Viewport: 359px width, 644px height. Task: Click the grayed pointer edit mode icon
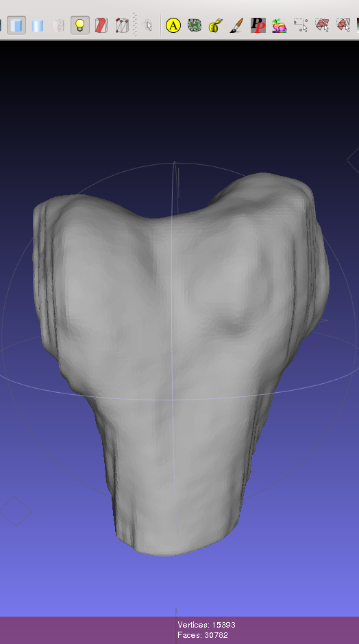[x=147, y=25]
